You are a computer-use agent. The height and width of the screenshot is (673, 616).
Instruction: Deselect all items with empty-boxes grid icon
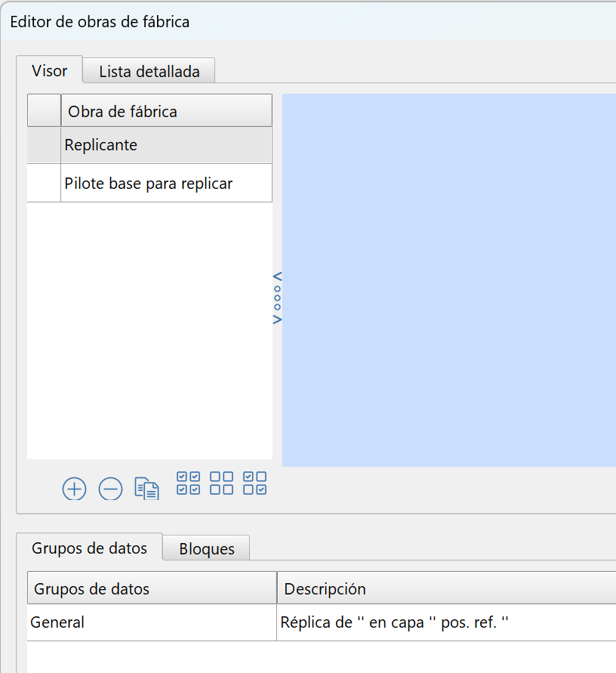pyautogui.click(x=221, y=483)
